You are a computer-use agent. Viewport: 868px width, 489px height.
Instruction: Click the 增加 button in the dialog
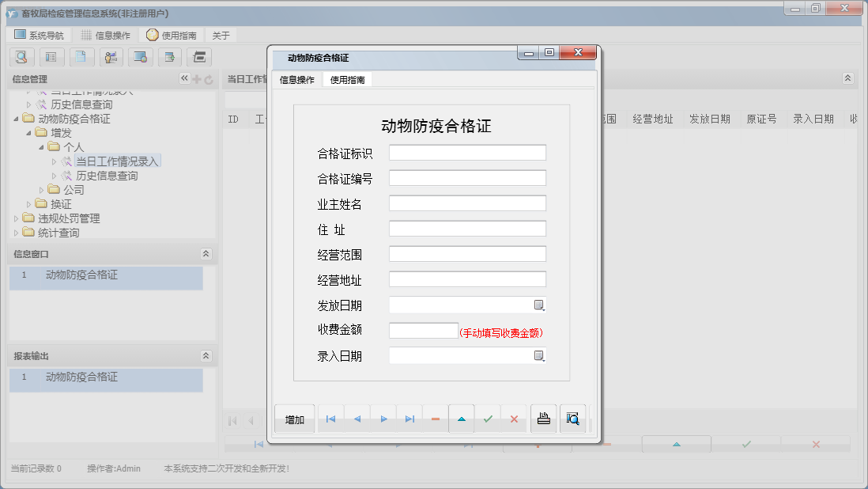tap(293, 419)
